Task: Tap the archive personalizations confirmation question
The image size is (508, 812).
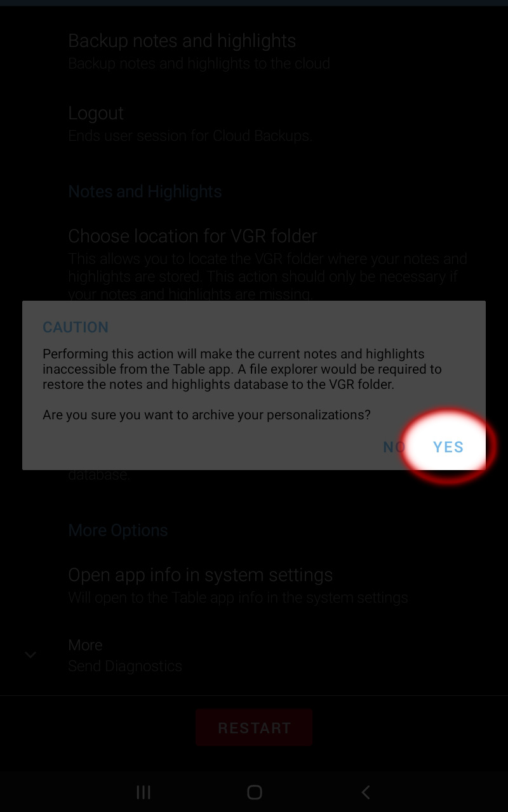Action: point(206,415)
